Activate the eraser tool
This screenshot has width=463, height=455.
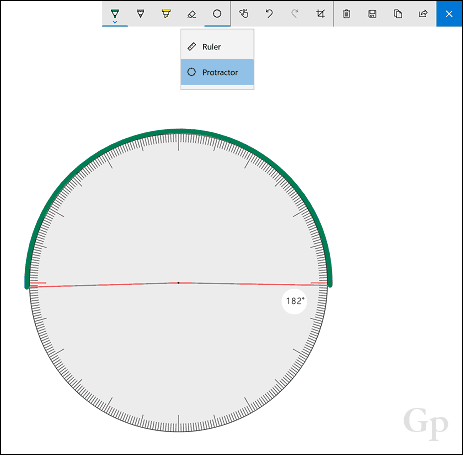(x=192, y=14)
